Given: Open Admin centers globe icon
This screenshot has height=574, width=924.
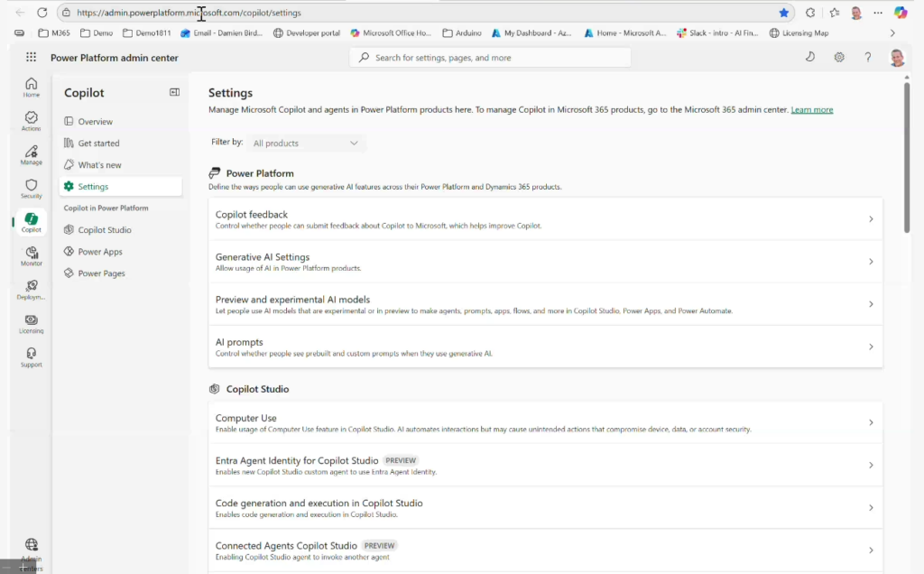Looking at the screenshot, I should click(x=32, y=544).
